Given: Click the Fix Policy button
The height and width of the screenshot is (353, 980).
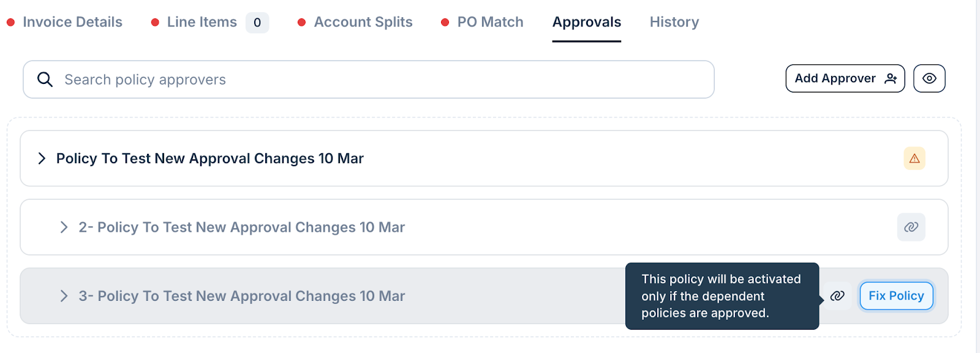Looking at the screenshot, I should 896,296.
